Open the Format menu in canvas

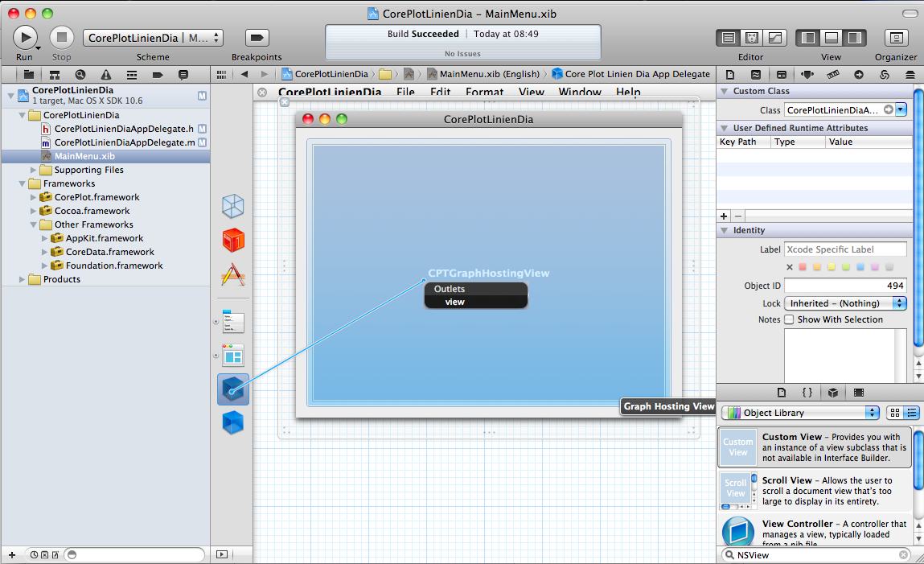pyautogui.click(x=484, y=92)
